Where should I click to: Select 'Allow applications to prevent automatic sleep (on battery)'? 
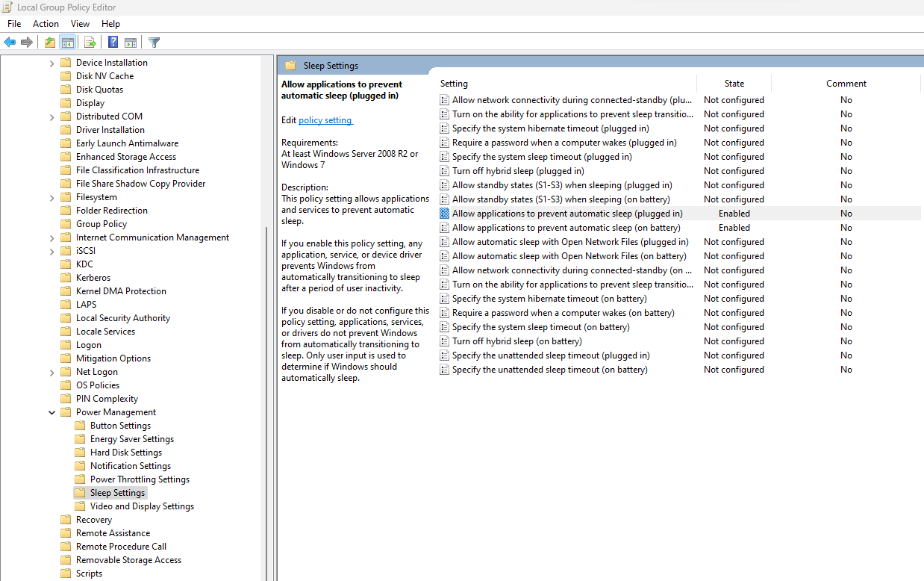click(x=566, y=228)
